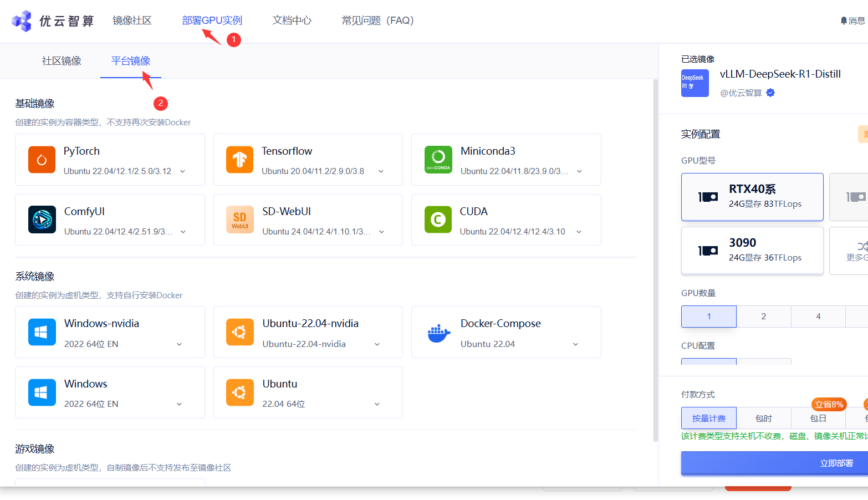Click the ComfyUI icon
The width and height of the screenshot is (868, 500).
click(x=42, y=220)
